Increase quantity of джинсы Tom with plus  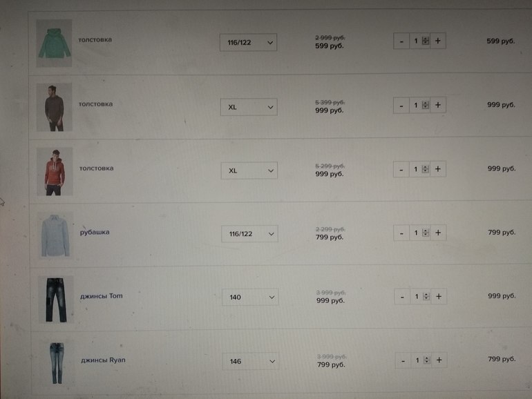pos(438,297)
